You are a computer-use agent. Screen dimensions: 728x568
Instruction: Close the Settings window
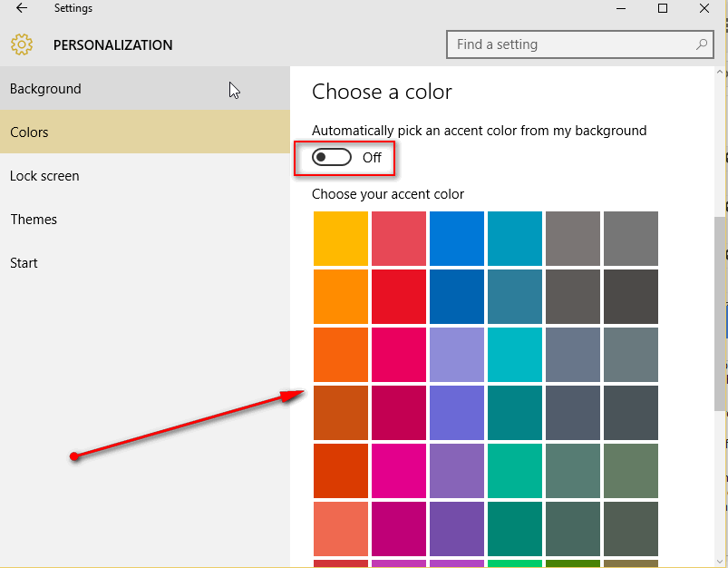point(704,8)
